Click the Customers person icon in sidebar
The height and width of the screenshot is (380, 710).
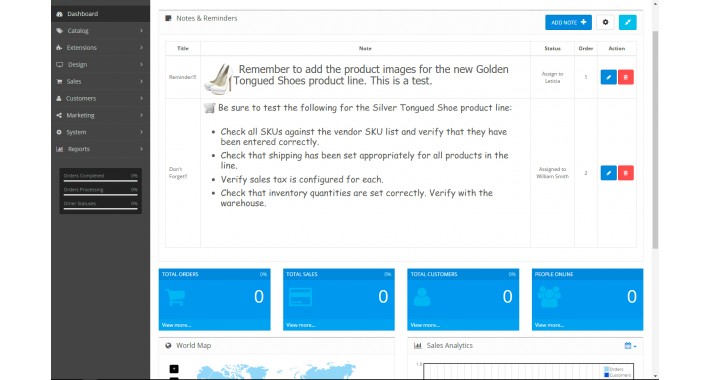tap(59, 98)
